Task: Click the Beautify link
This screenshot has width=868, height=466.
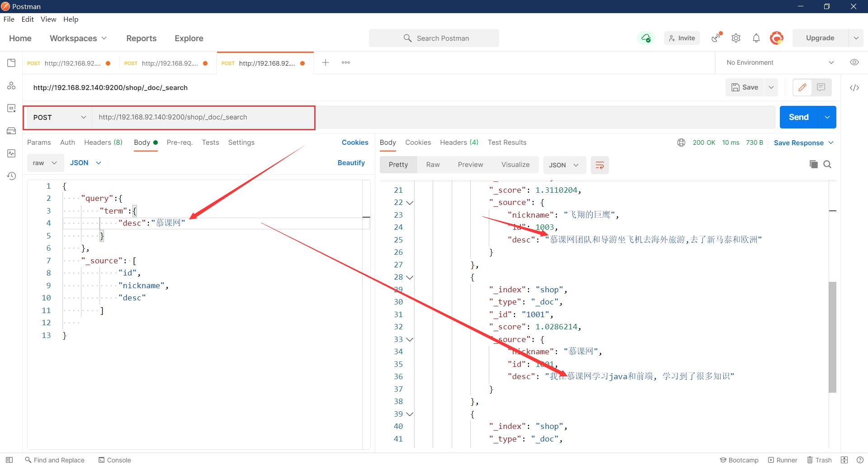Action: (x=351, y=163)
